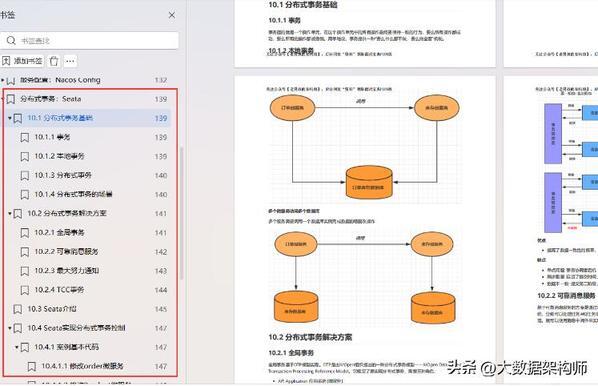Click bookmark icon beside 10.1.2 entry

[x=24, y=156]
